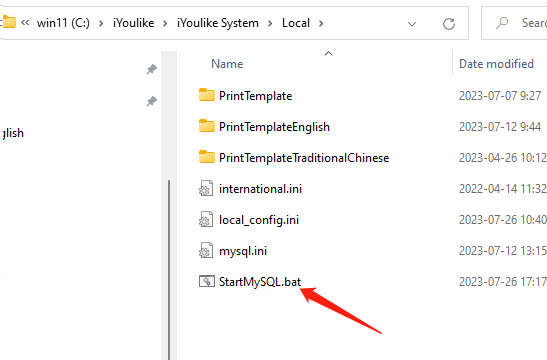Screen dimensions: 547x360
Task: Select the PrintTemplateEnglish folder icon
Action: click(207, 126)
